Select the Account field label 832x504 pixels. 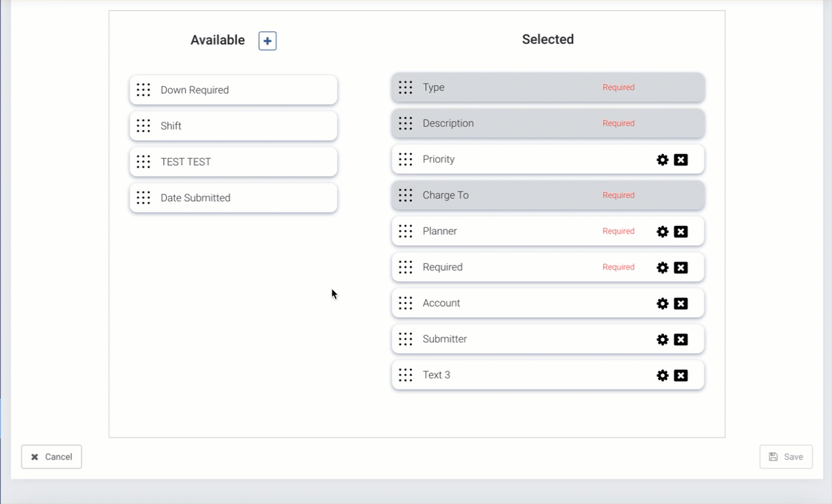(441, 303)
